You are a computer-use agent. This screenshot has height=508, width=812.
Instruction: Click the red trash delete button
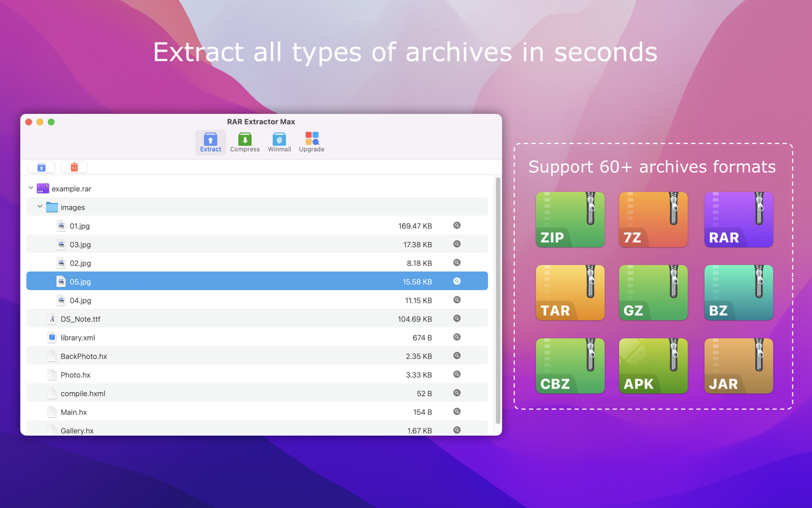tap(74, 167)
